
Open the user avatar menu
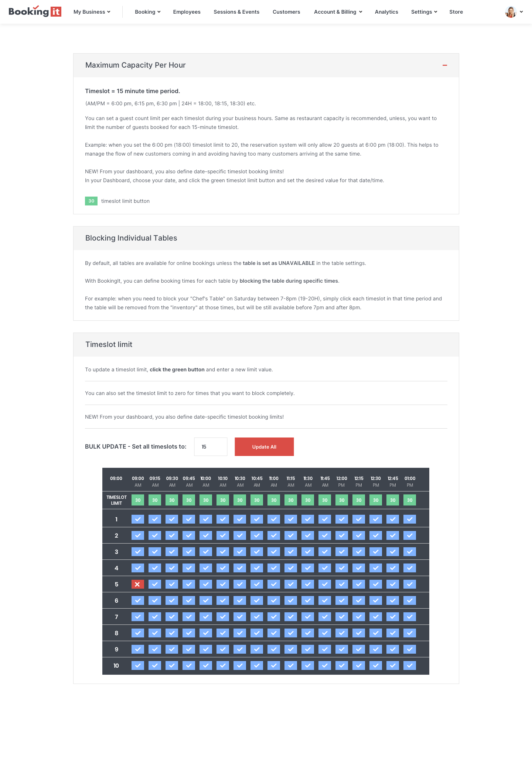514,12
